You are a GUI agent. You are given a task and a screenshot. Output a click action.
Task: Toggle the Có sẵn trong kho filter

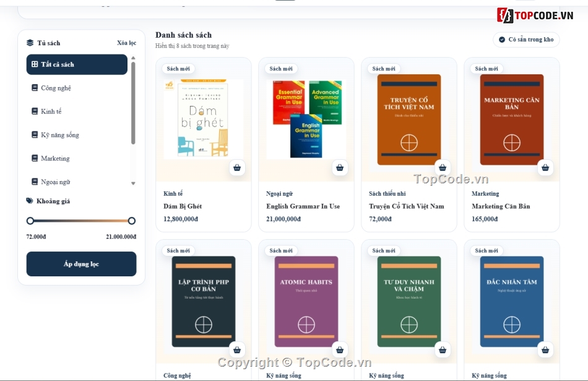[527, 40]
